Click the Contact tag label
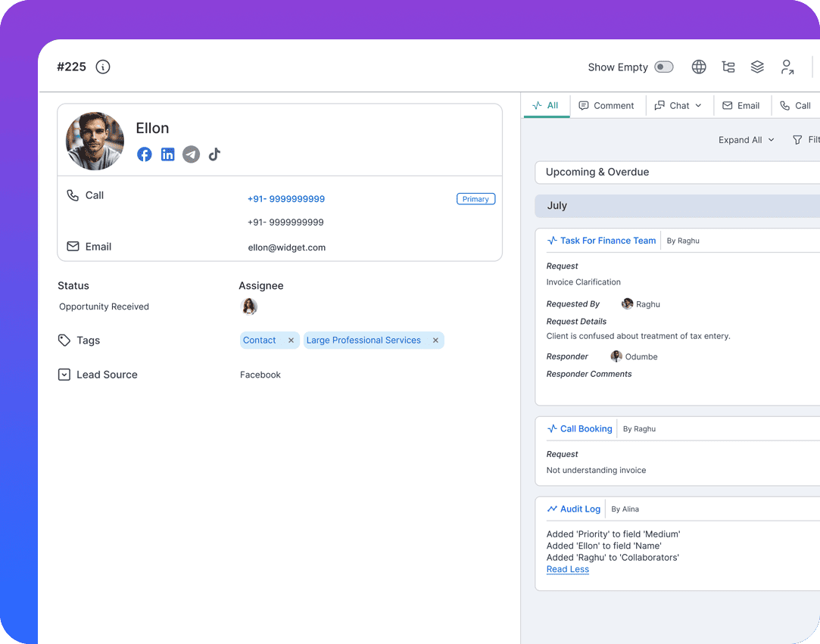Screen dimensions: 820x644 pyautogui.click(x=260, y=341)
